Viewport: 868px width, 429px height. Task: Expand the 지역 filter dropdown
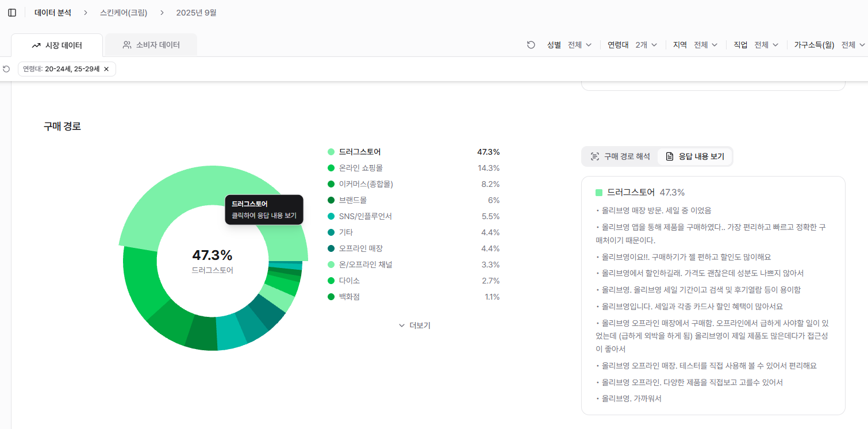[705, 45]
